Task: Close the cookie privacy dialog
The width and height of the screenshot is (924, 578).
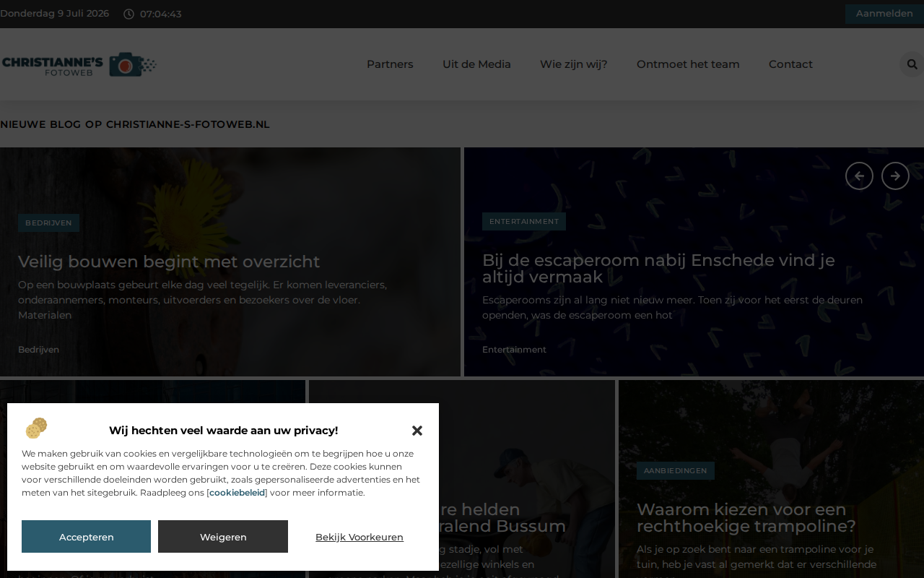Action: 417,431
